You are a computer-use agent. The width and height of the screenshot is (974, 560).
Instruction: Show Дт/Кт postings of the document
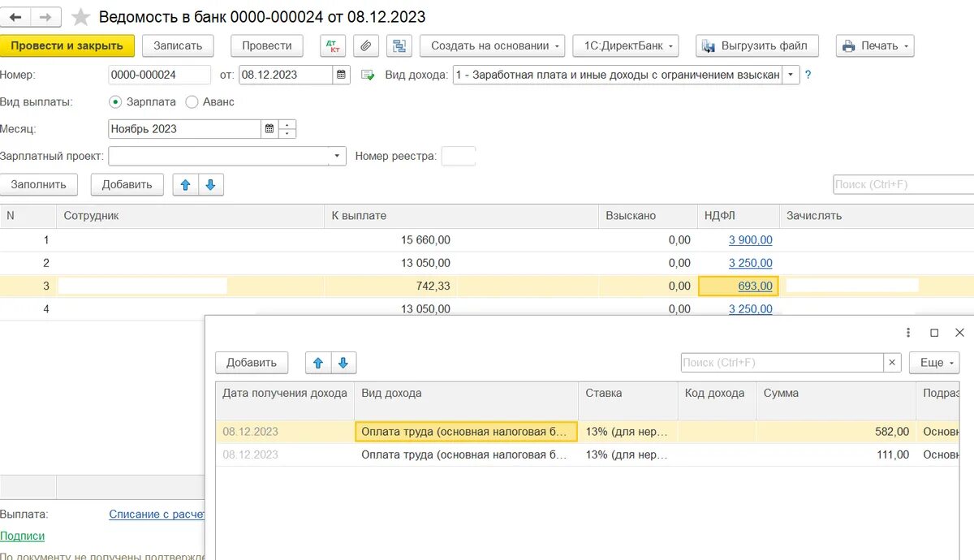point(333,46)
